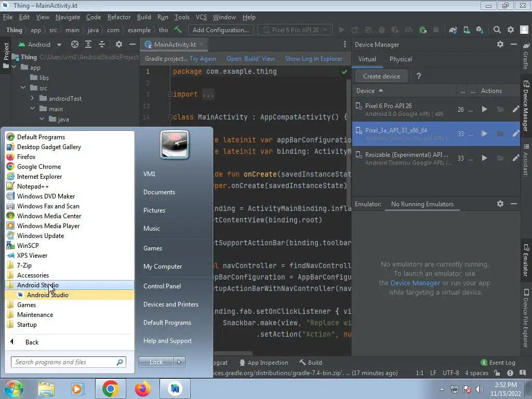Click the user account avatar icon
Image resolution: width=532 pixels, height=399 pixels.
tap(524, 30)
